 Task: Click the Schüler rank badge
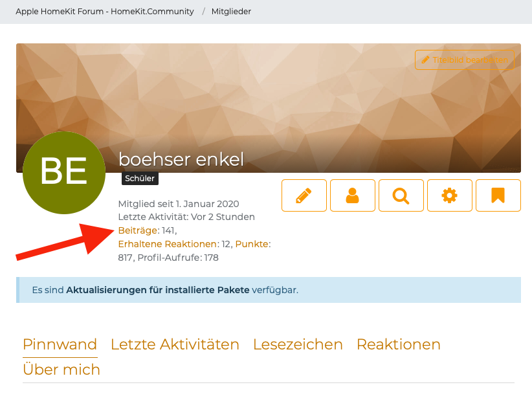coord(139,179)
